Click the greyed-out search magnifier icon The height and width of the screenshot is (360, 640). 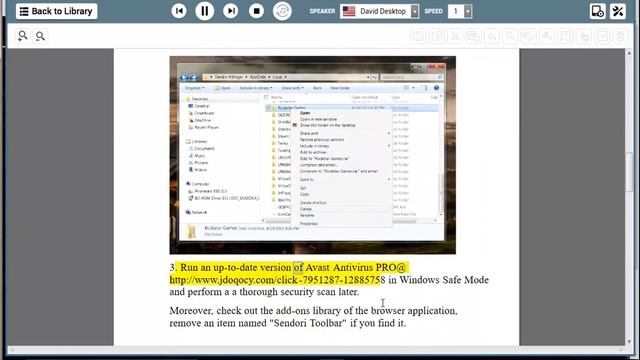click(510, 36)
